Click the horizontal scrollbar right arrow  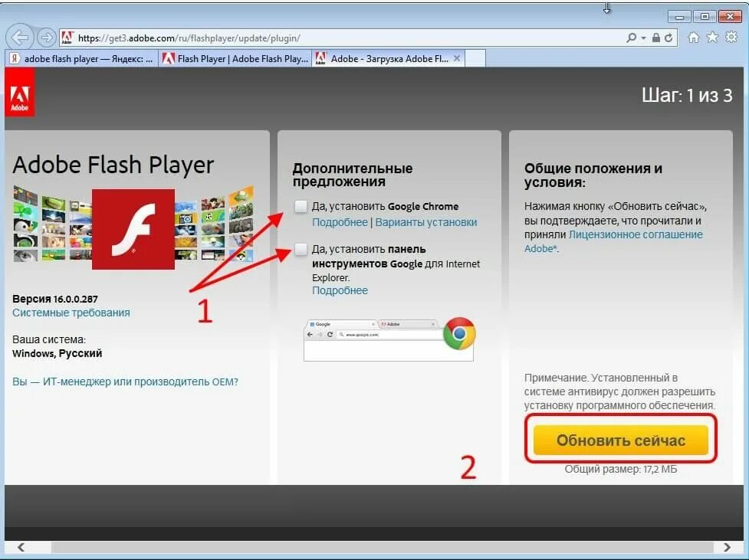tap(727, 547)
